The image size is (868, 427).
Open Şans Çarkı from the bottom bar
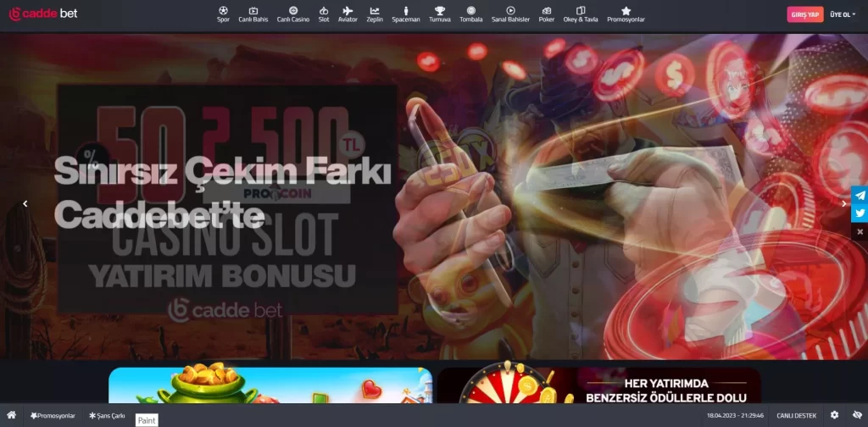tap(107, 415)
